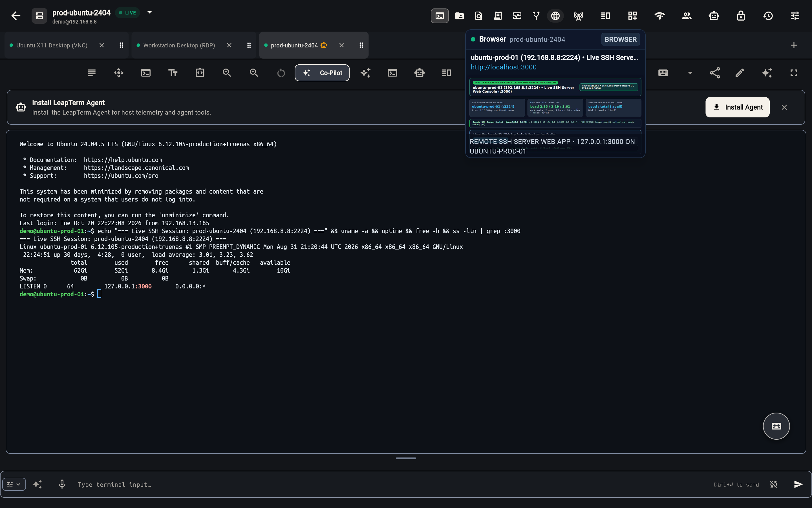Image resolution: width=812 pixels, height=508 pixels.
Task: Open the terminal view icon in top bar
Action: [440, 16]
